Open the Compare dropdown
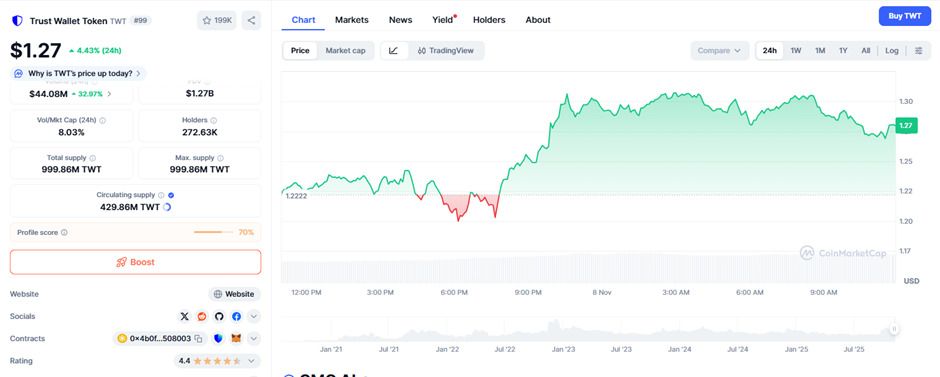The image size is (940, 377). [x=719, y=51]
